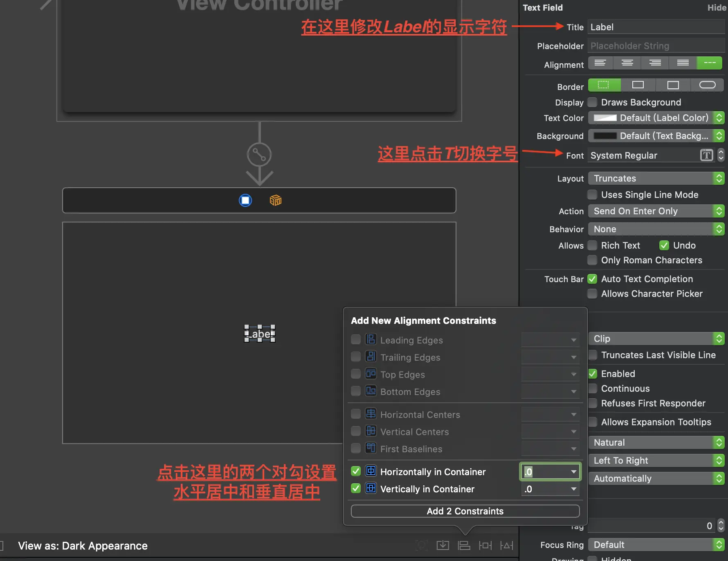Click the Add 2 Constraints button

click(x=465, y=511)
